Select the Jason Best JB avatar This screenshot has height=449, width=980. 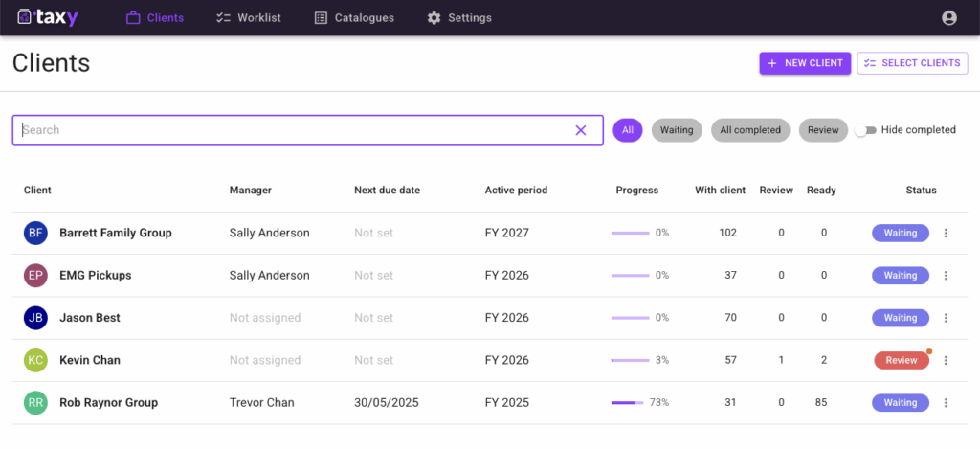(x=35, y=318)
